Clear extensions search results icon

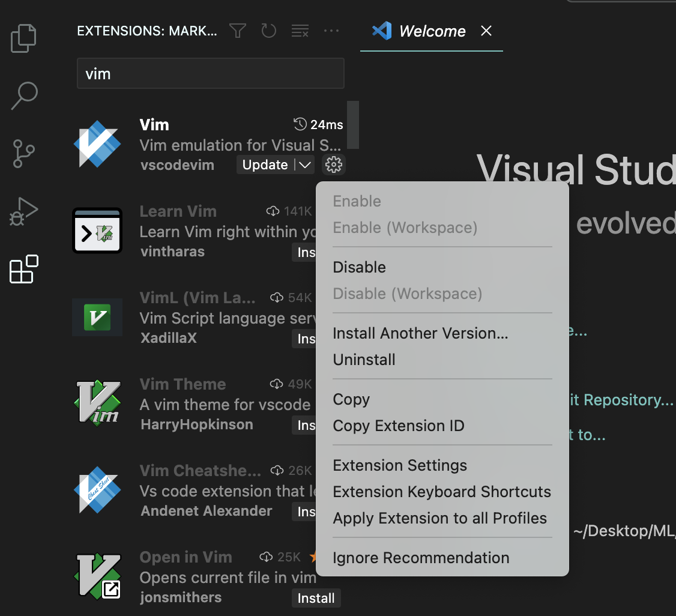(300, 31)
